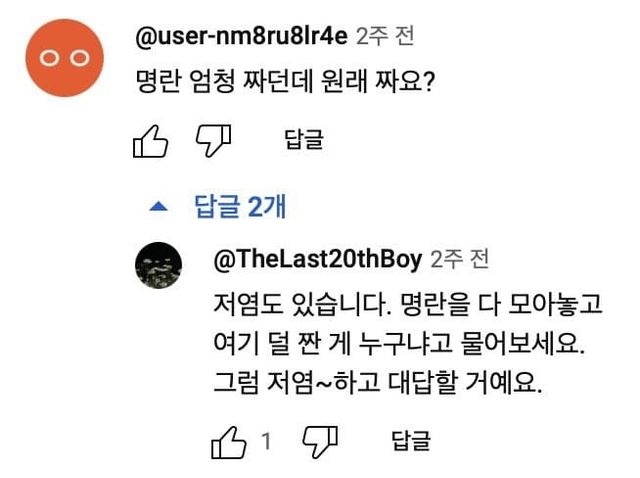The image size is (640, 478).
Task: Click the 2주 전 timestamp of the top comment
Action: click(x=385, y=37)
